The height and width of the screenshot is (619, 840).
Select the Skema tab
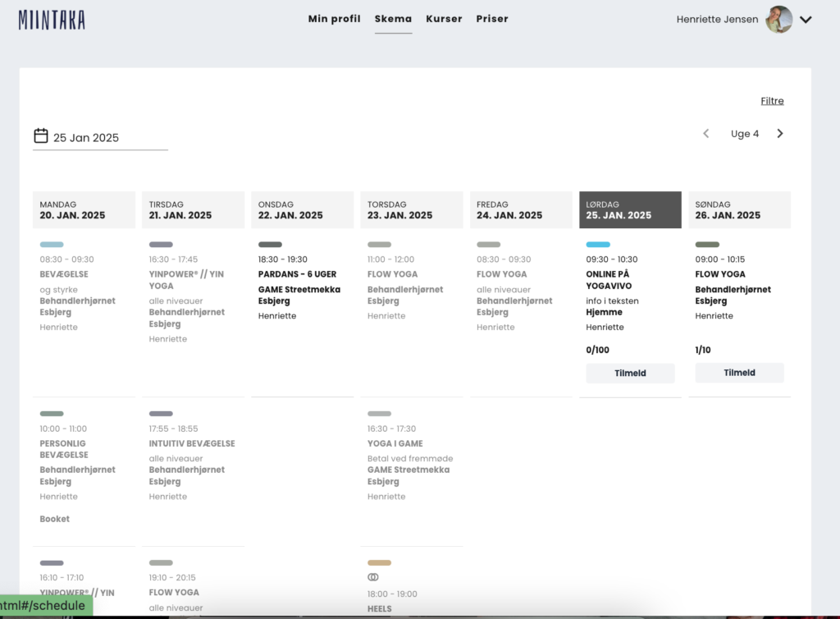393,19
